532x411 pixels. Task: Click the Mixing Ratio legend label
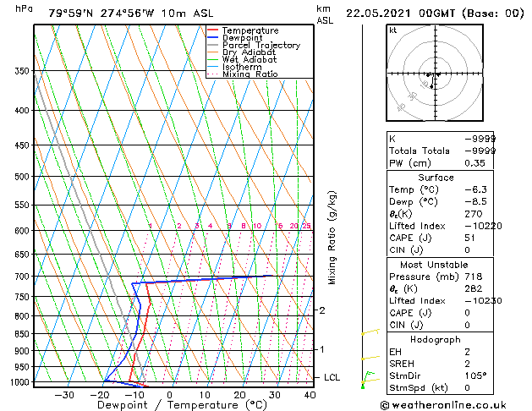pyautogui.click(x=250, y=74)
